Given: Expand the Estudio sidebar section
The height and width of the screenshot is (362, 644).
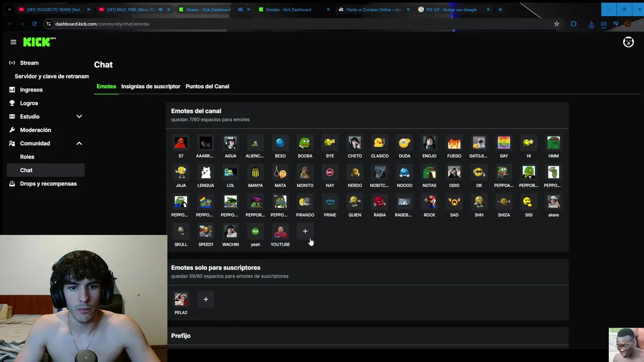Looking at the screenshot, I should pyautogui.click(x=79, y=117).
